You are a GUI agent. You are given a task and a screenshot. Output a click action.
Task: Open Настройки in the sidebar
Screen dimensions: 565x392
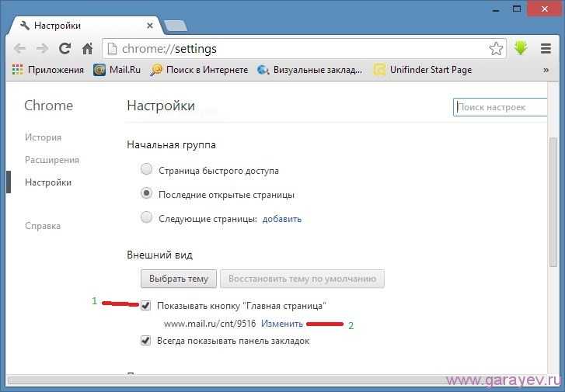click(48, 182)
